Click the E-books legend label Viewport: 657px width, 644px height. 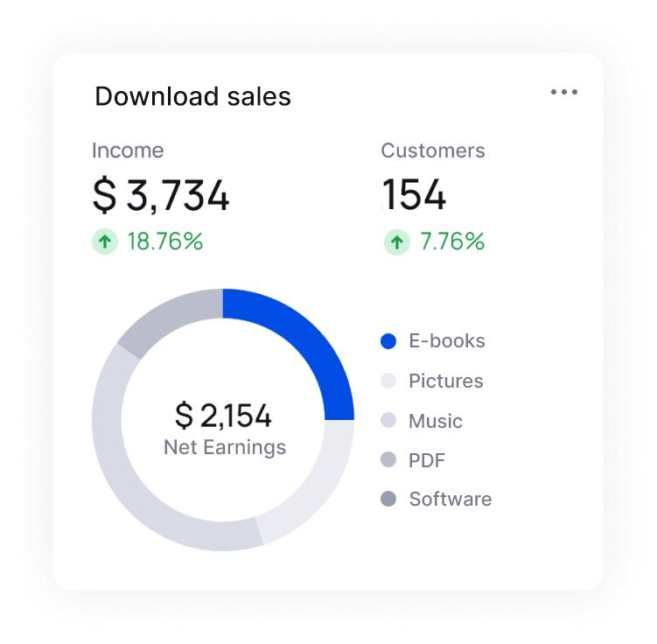point(447,340)
